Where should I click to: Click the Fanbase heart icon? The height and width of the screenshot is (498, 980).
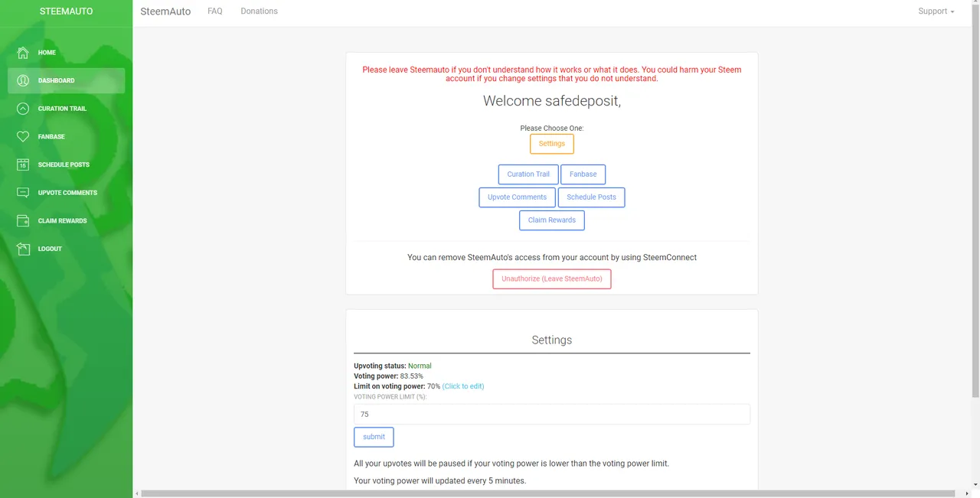pos(23,137)
